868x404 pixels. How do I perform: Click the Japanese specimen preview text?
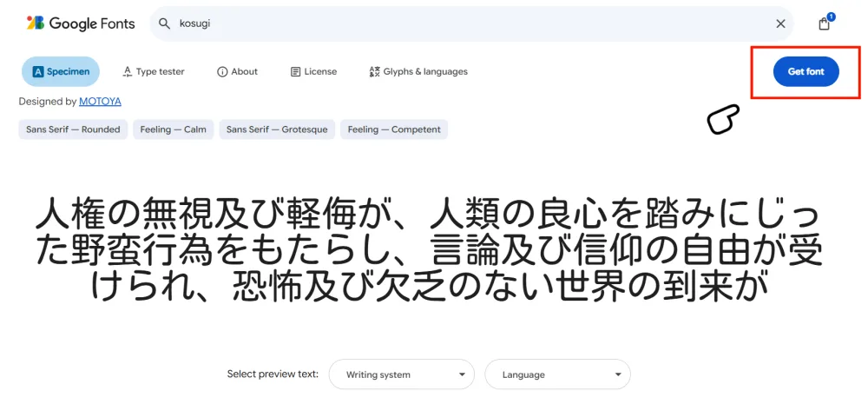(x=430, y=252)
